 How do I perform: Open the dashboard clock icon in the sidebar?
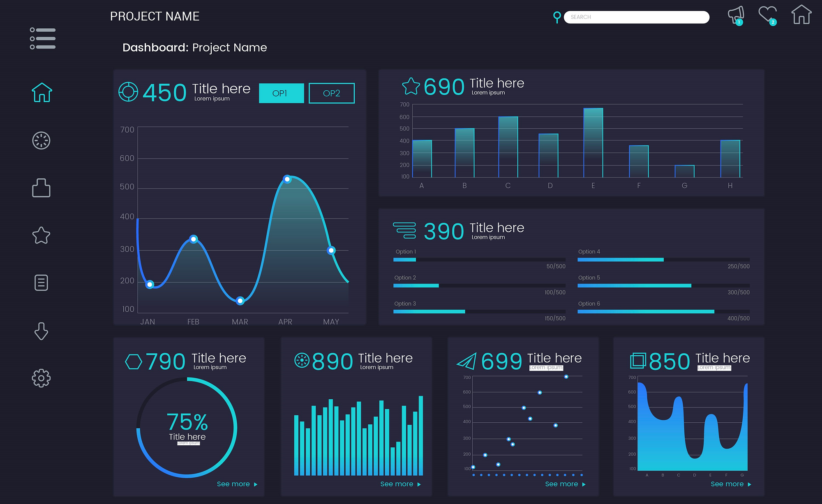pos(41,140)
